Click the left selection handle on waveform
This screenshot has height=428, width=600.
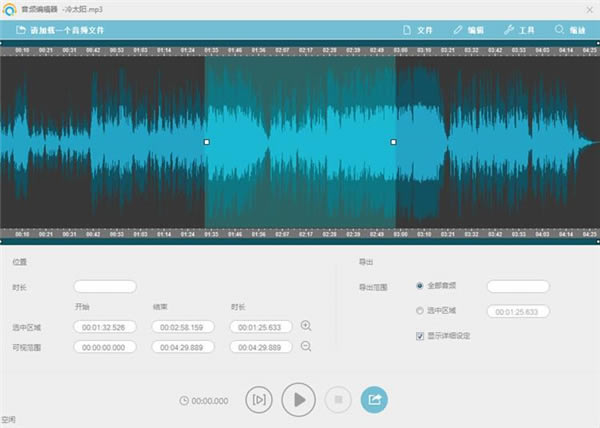206,142
